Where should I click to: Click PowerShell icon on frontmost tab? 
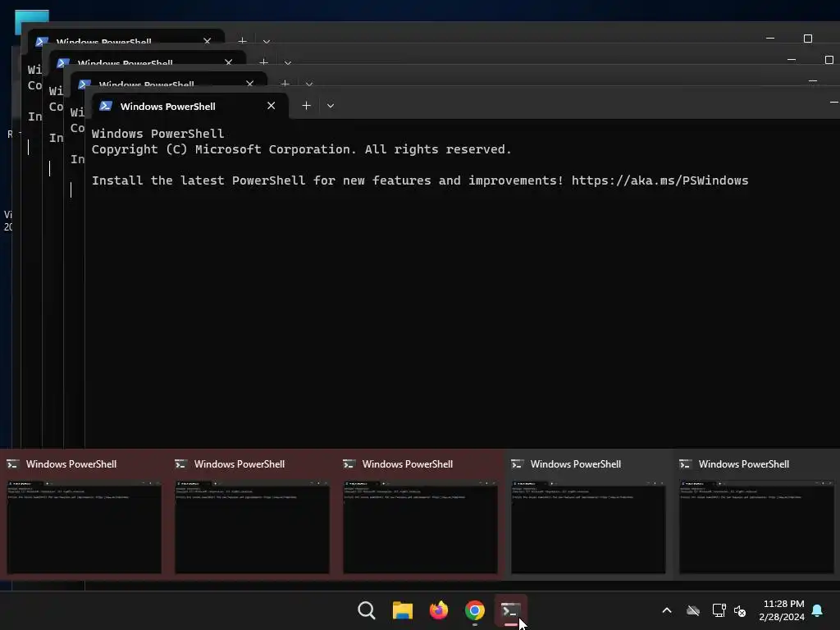pyautogui.click(x=106, y=106)
